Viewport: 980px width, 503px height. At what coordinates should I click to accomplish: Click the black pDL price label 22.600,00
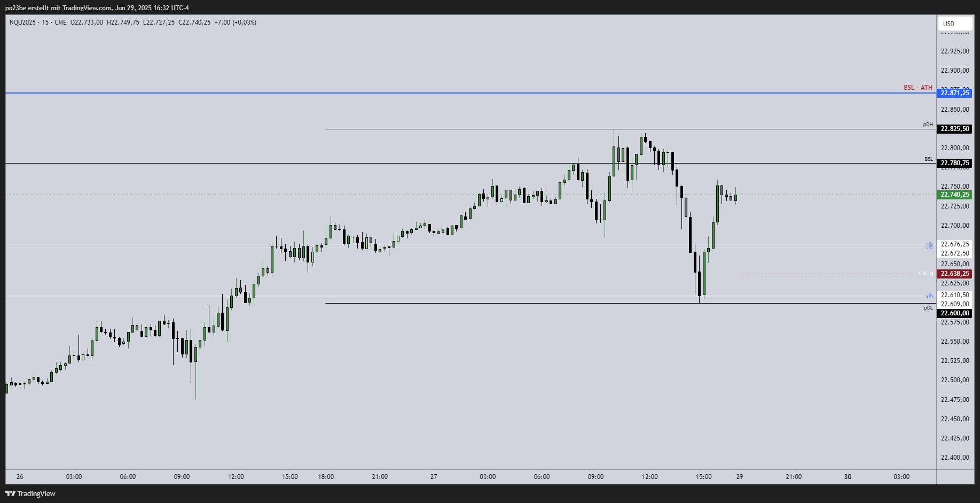point(955,313)
